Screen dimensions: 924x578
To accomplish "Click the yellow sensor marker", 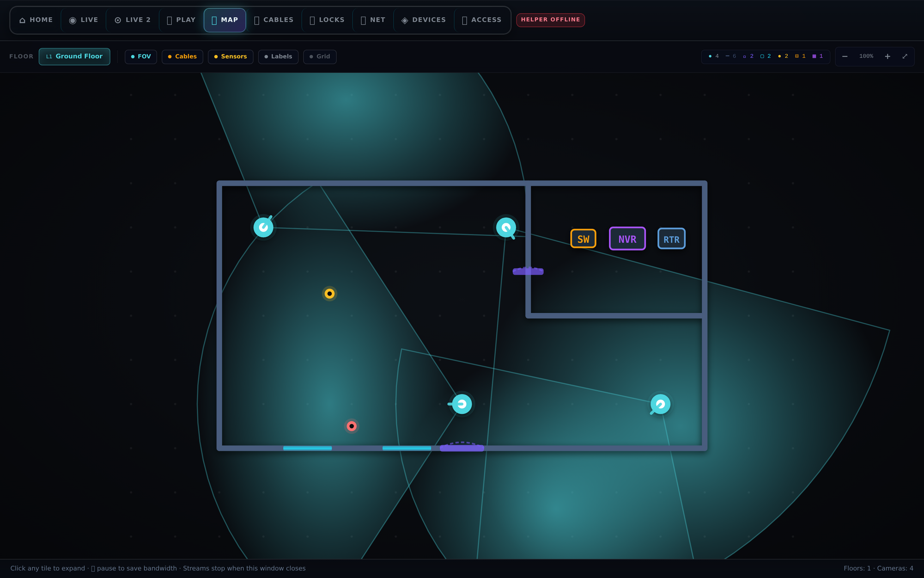I will pyautogui.click(x=329, y=294).
